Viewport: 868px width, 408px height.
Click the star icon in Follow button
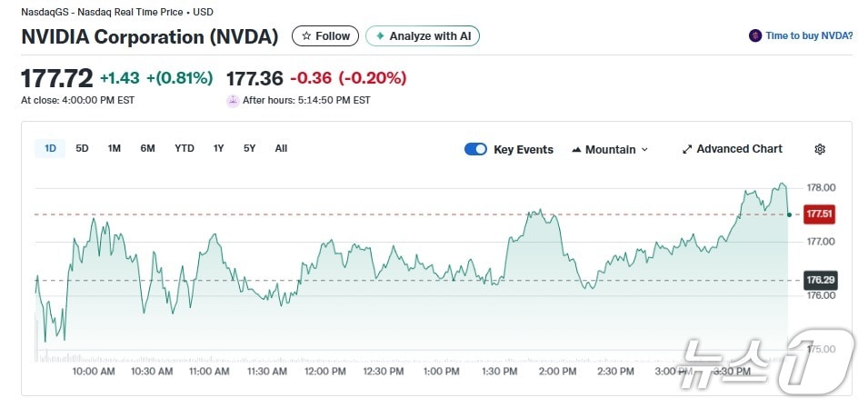point(307,36)
